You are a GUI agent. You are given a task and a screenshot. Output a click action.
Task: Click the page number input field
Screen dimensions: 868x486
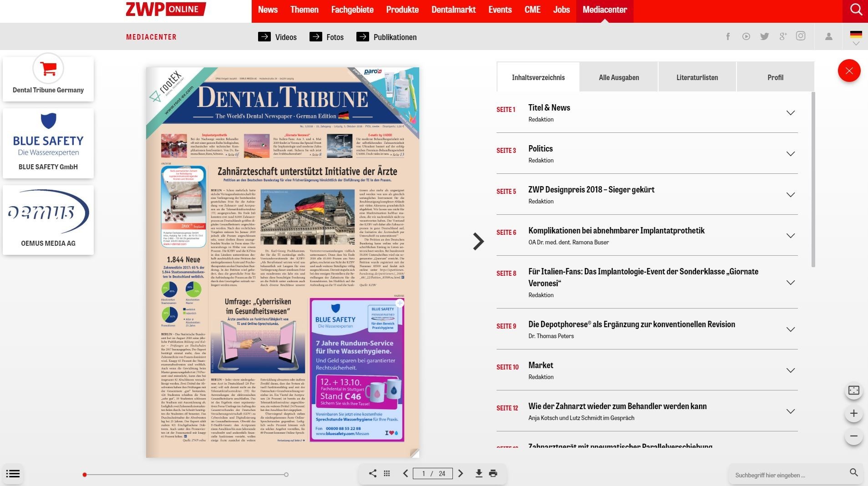(x=432, y=473)
